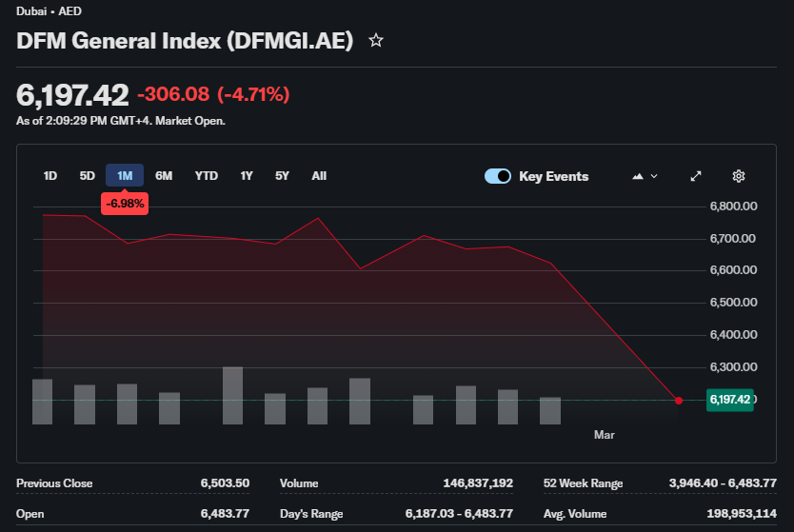Expand chart to full screen
This screenshot has height=532, width=794.
696,176
